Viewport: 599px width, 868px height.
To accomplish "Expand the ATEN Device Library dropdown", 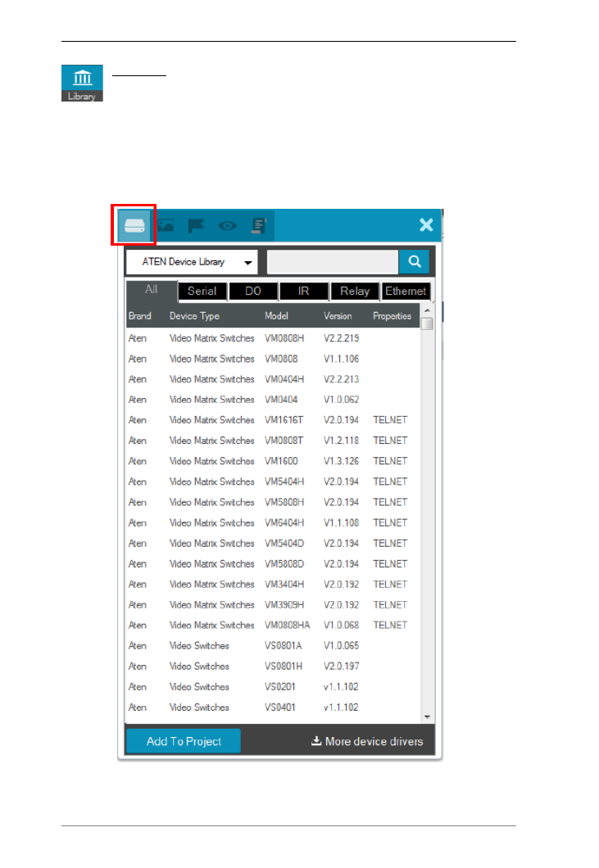I will click(x=193, y=262).
